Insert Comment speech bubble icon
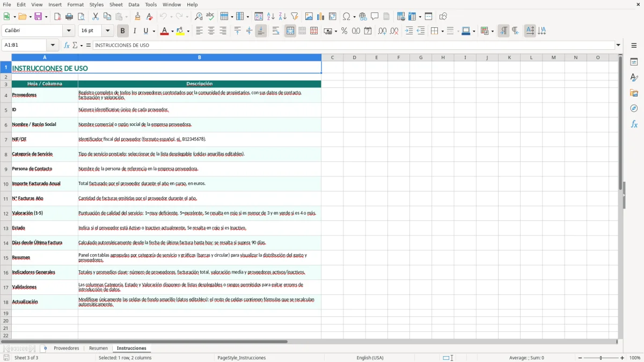This screenshot has width=644, height=362. tap(375, 17)
